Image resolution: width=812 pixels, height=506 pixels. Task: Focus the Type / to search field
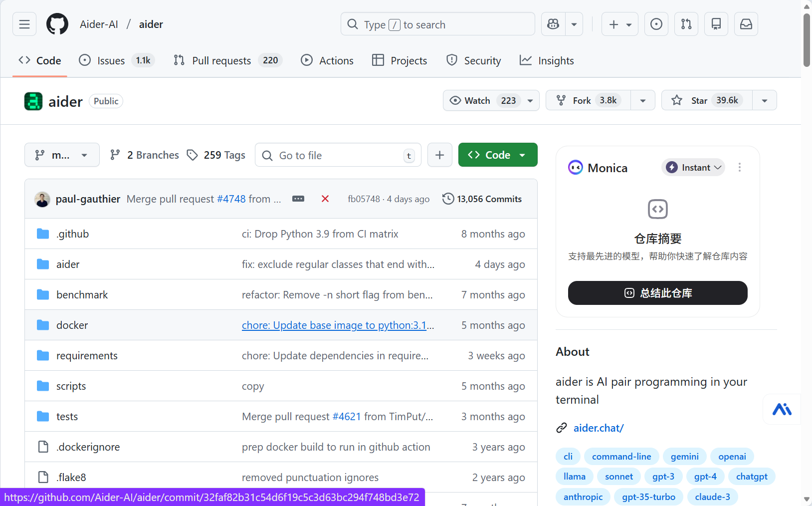click(438, 24)
